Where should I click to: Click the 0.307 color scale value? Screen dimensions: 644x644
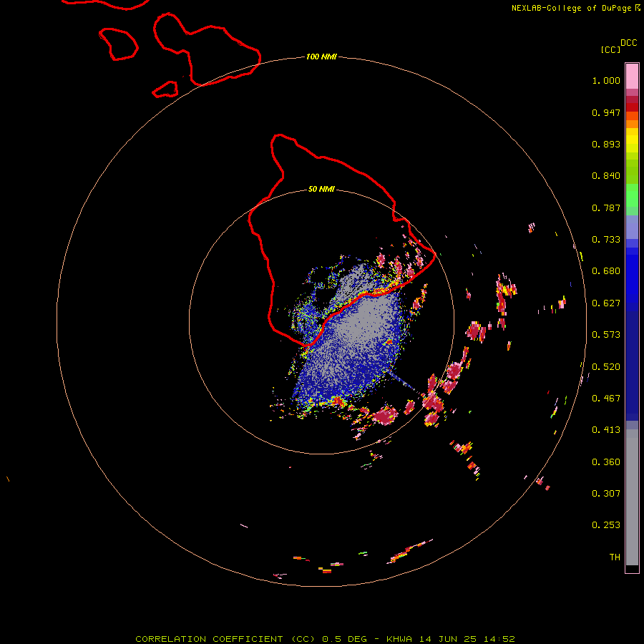tap(606, 493)
